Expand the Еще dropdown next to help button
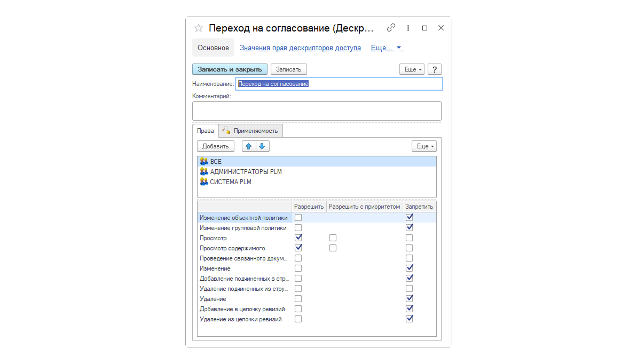637x364 pixels. tap(412, 69)
